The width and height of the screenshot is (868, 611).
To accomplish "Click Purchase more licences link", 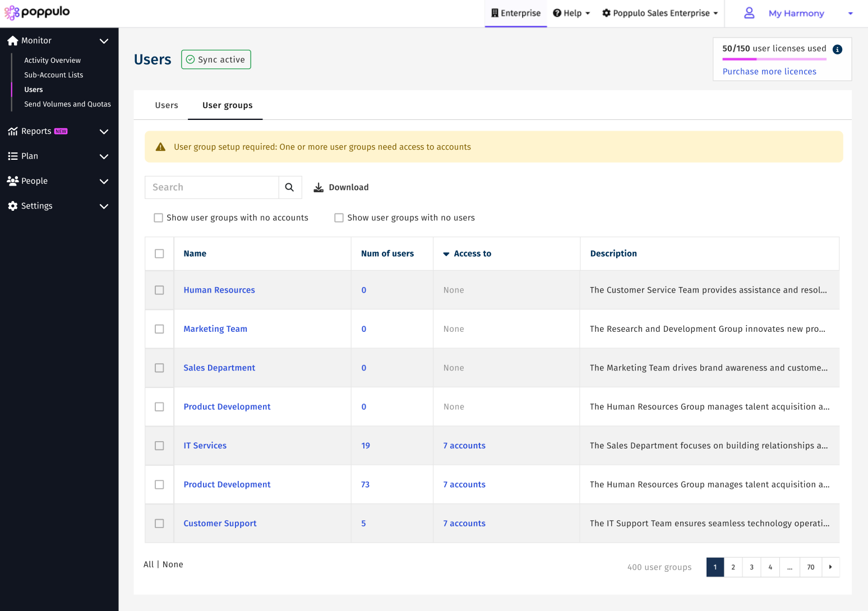I will tap(769, 72).
